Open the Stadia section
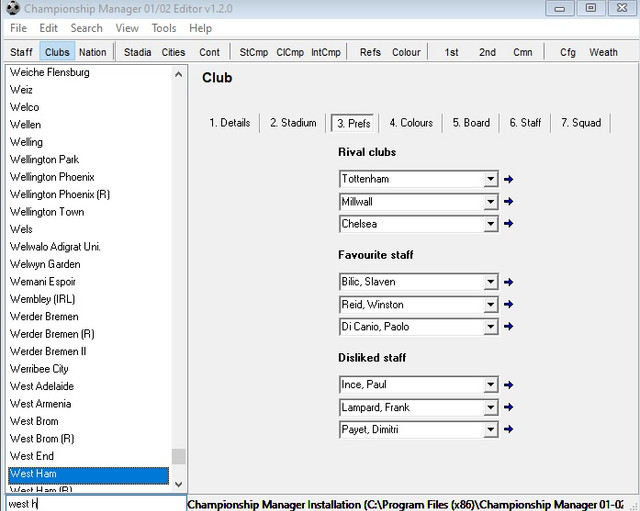The image size is (640, 511). [x=138, y=52]
